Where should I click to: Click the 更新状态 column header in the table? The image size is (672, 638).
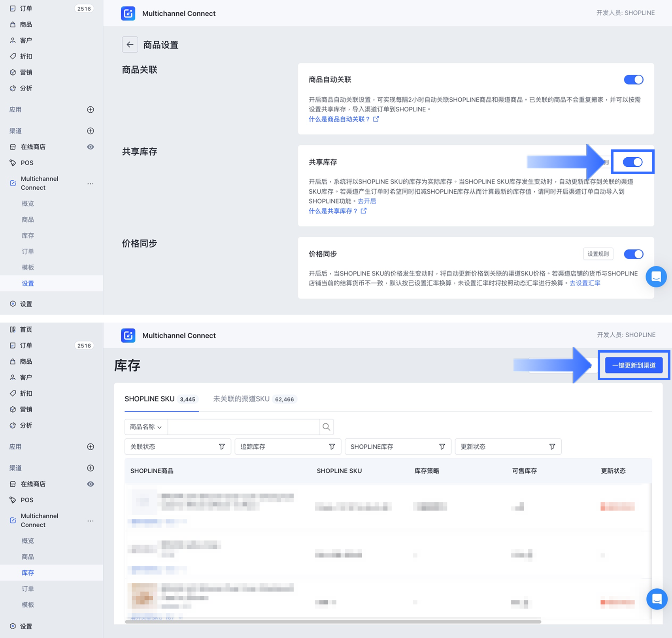(613, 471)
